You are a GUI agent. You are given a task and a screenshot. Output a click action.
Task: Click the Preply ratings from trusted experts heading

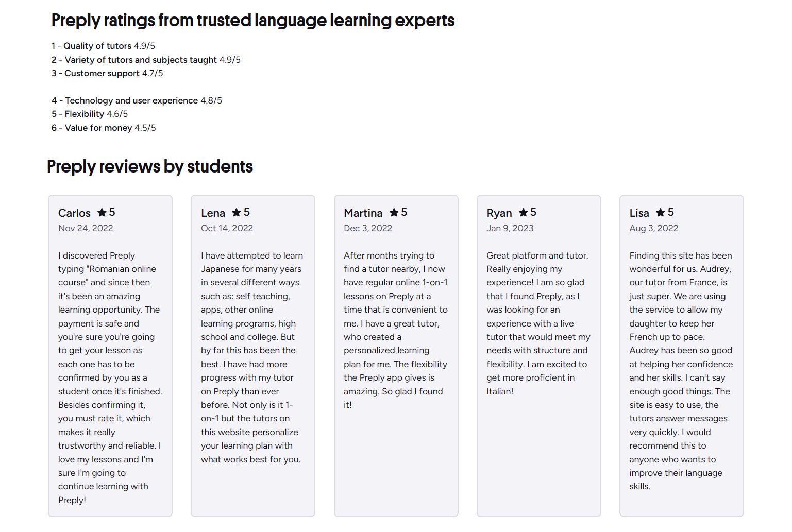253,21
